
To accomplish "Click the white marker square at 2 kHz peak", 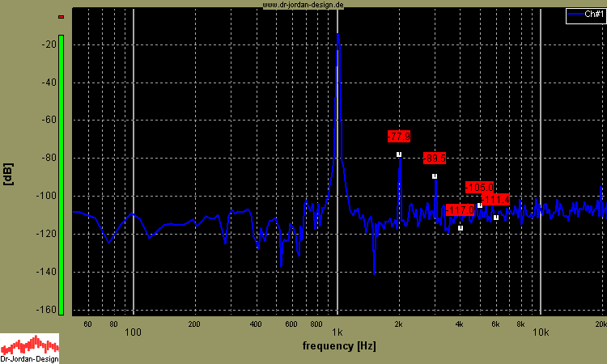I will tap(399, 154).
